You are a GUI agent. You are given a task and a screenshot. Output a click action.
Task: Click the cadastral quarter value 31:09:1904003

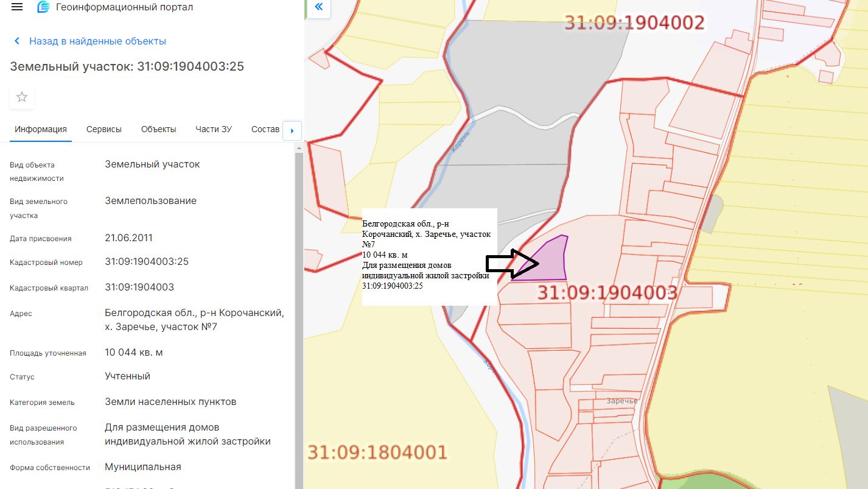click(x=139, y=287)
